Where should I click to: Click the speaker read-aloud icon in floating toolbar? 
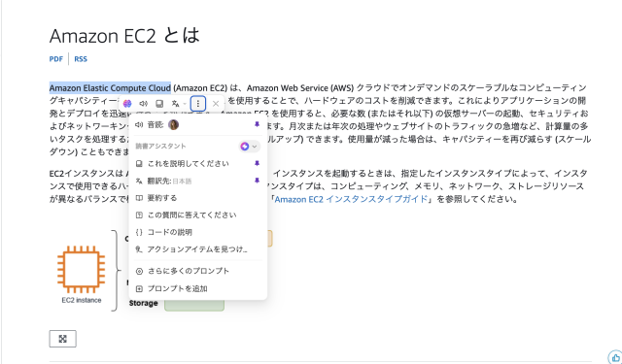click(x=143, y=104)
